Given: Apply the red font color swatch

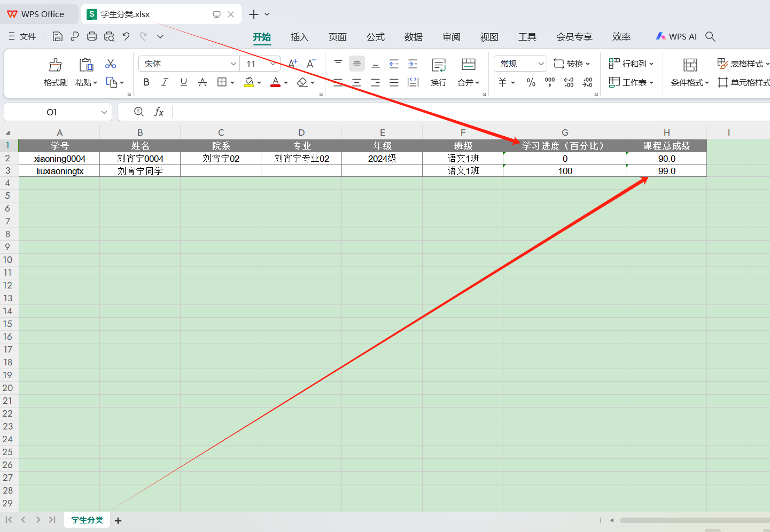Looking at the screenshot, I should coord(275,82).
